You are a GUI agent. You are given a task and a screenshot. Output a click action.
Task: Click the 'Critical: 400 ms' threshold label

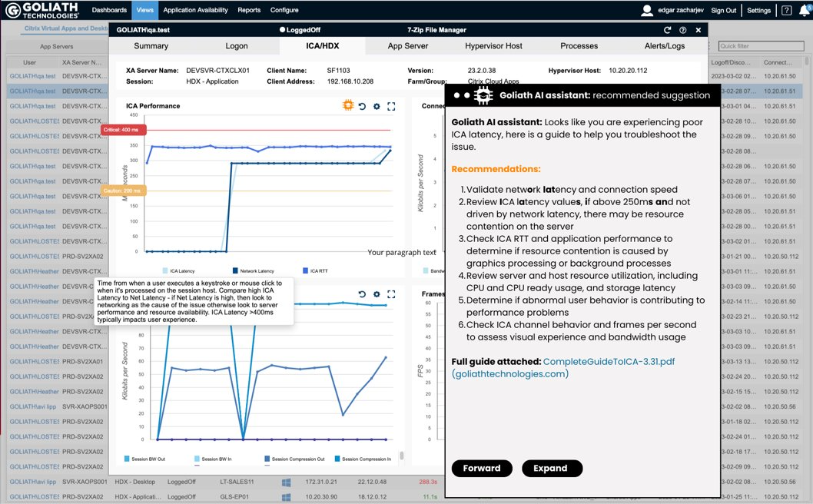tap(124, 130)
